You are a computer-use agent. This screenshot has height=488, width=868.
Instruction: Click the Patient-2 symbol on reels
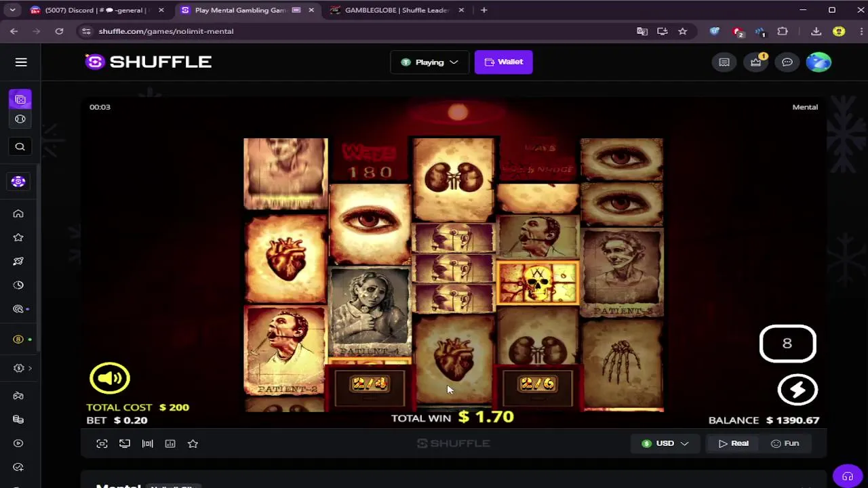click(x=285, y=350)
